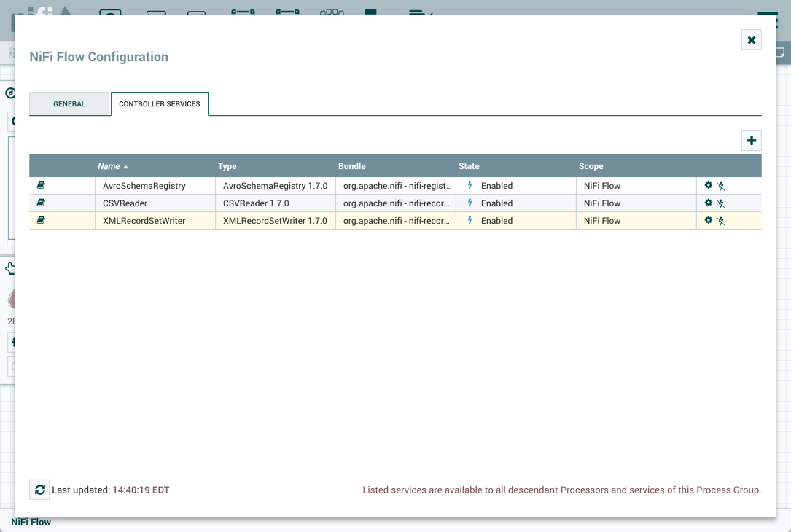The width and height of the screenshot is (791, 532).
Task: Switch to the GENERAL tab
Action: 69,103
